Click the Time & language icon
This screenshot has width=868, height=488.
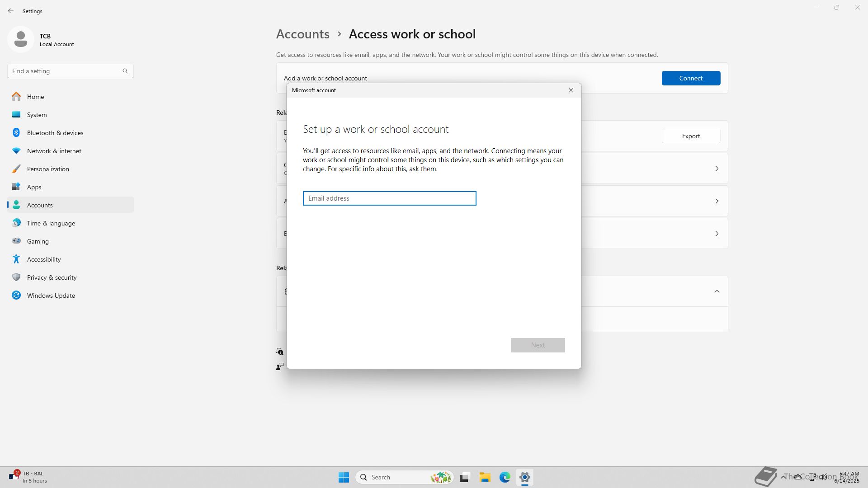point(16,223)
